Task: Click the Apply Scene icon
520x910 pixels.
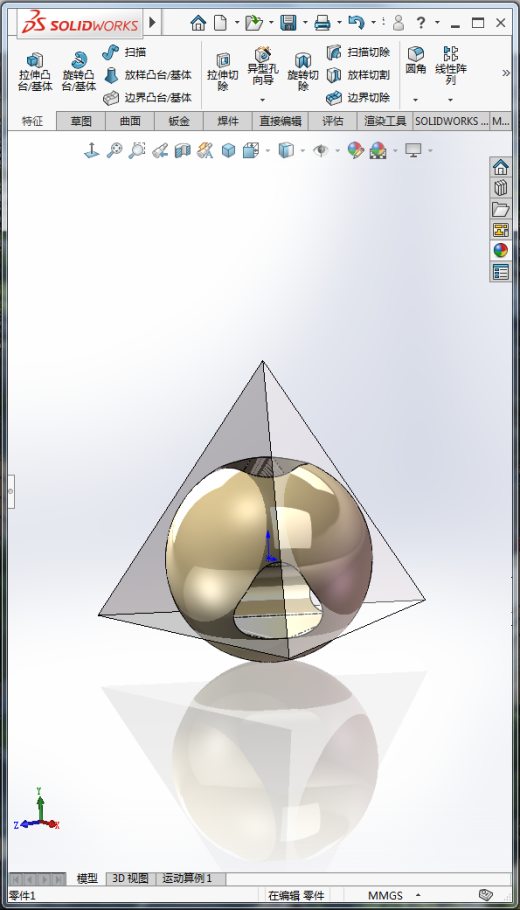Action: pyautogui.click(x=378, y=151)
